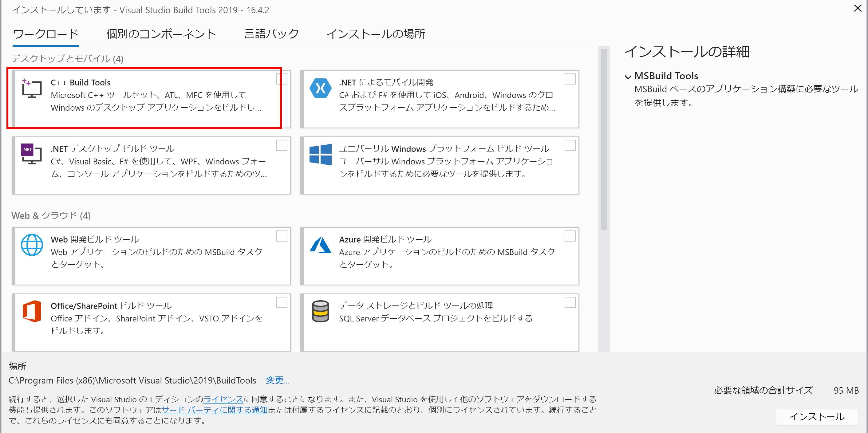Click the Azure build tools logo icon
868x433 pixels.
coord(321,245)
